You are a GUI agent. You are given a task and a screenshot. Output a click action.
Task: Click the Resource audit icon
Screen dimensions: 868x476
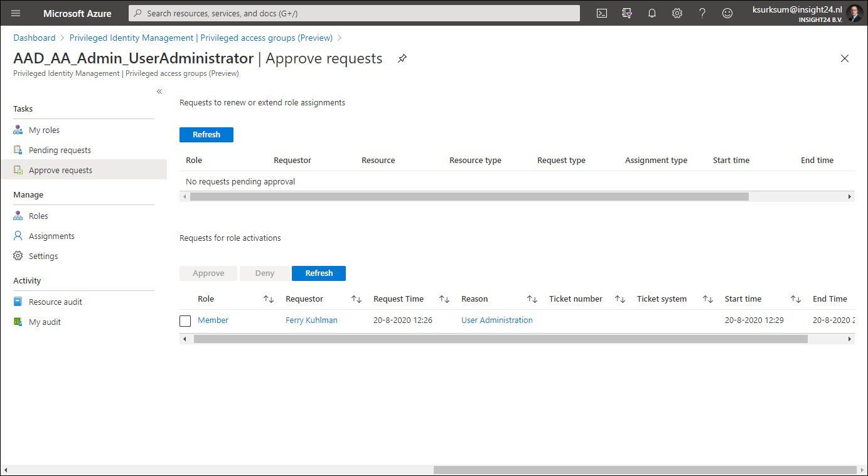pyautogui.click(x=18, y=302)
